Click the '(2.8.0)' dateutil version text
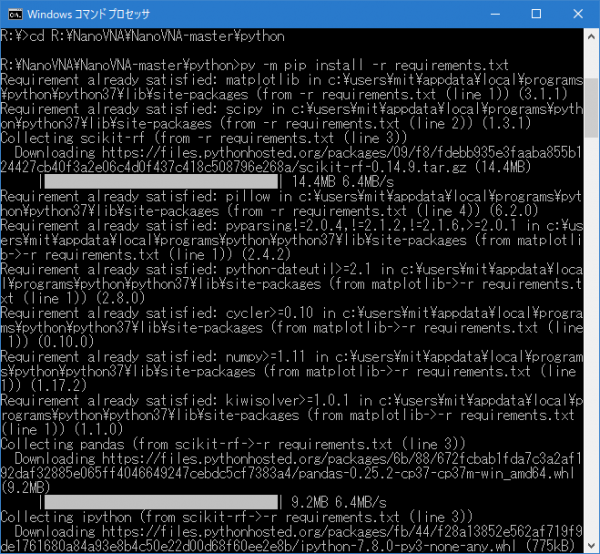This screenshot has height=554, width=600. (x=121, y=298)
